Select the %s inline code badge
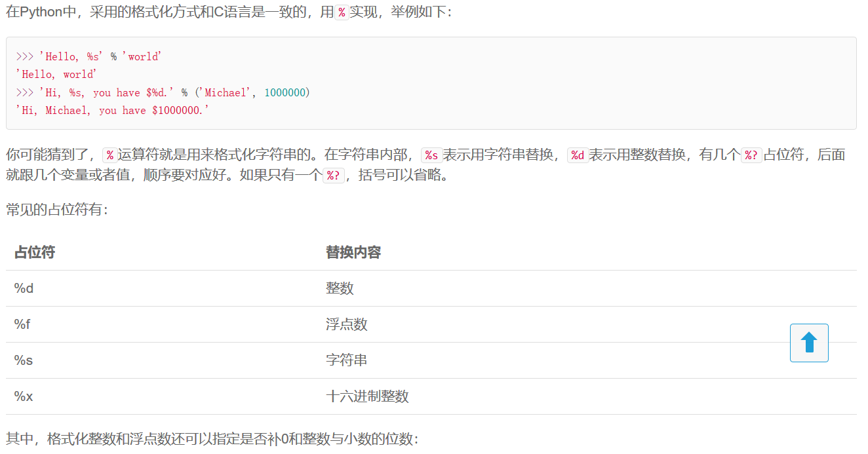 pos(431,154)
